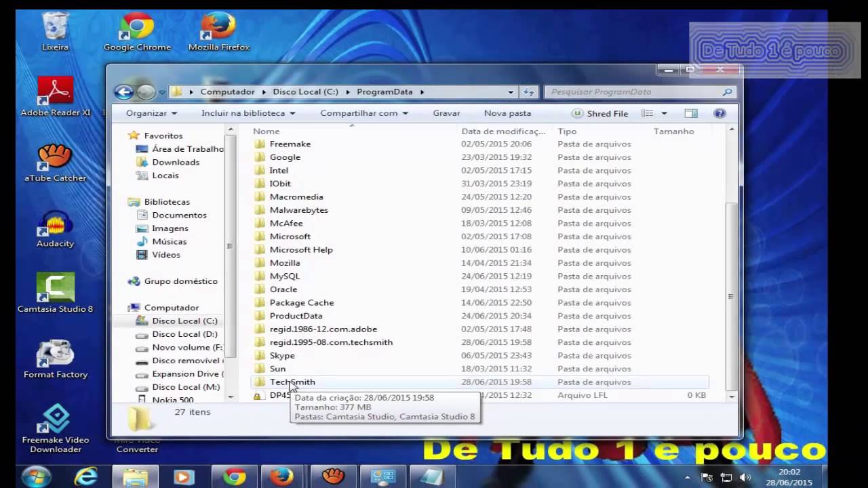
Task: Click the folder icon beside Malwarebytes
Action: tap(259, 210)
